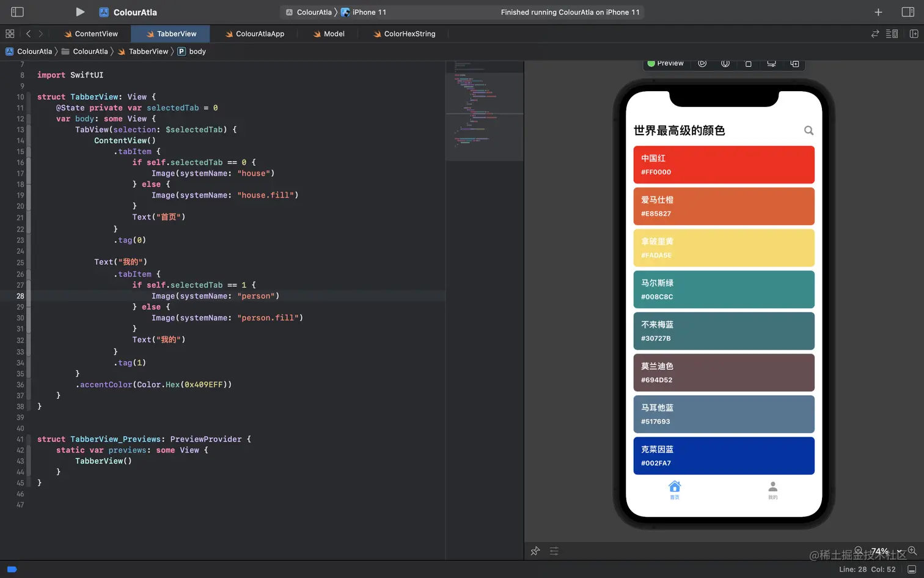This screenshot has width=924, height=578.
Task: Toggle the debug area at bottom right
Action: 912,569
